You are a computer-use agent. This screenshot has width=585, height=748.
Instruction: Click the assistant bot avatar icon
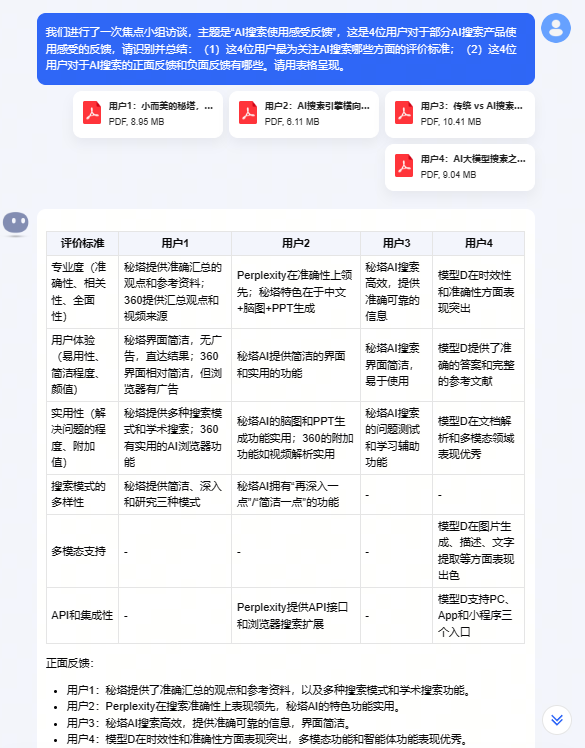(x=16, y=223)
